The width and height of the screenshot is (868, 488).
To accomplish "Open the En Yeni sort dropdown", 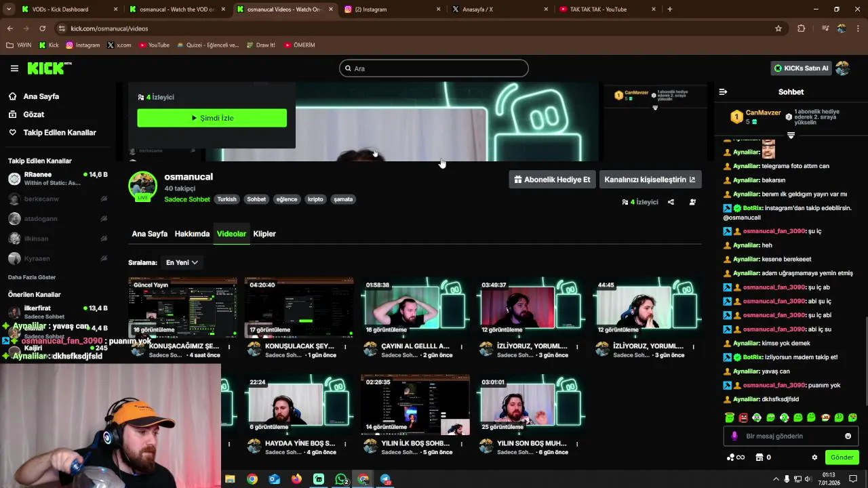I will (182, 262).
